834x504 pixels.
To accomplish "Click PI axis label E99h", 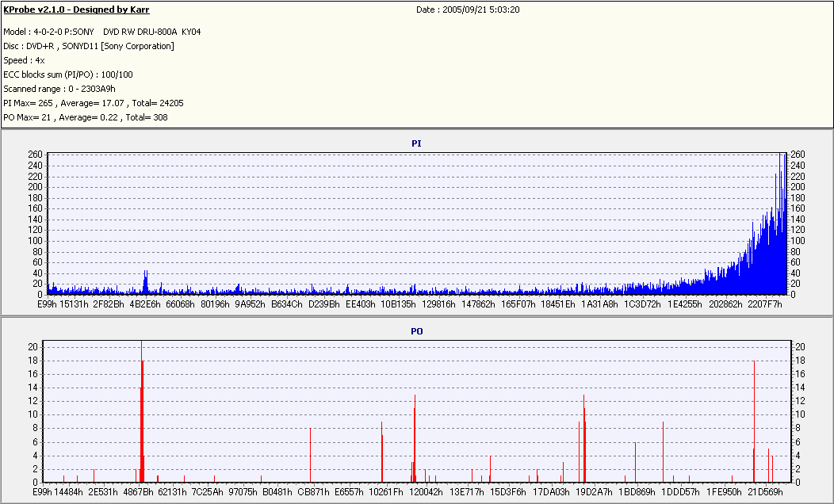I will 47,304.
